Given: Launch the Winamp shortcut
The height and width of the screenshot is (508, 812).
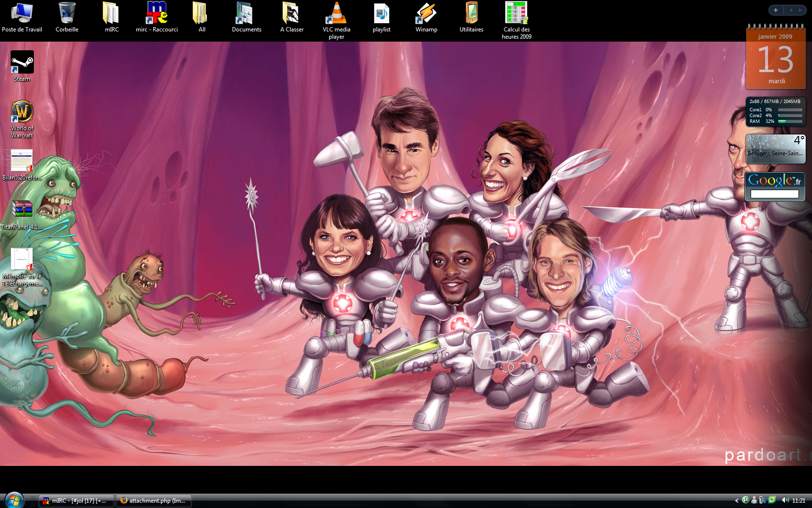Looking at the screenshot, I should [426, 17].
